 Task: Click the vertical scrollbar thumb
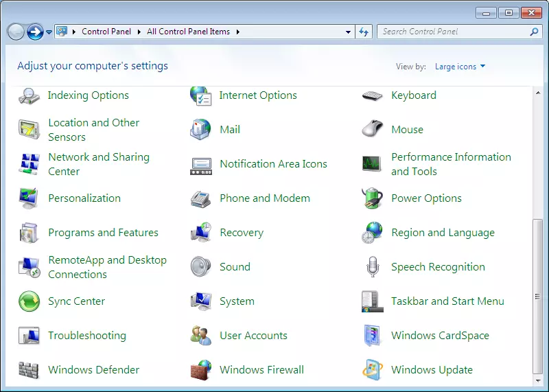[x=538, y=297]
